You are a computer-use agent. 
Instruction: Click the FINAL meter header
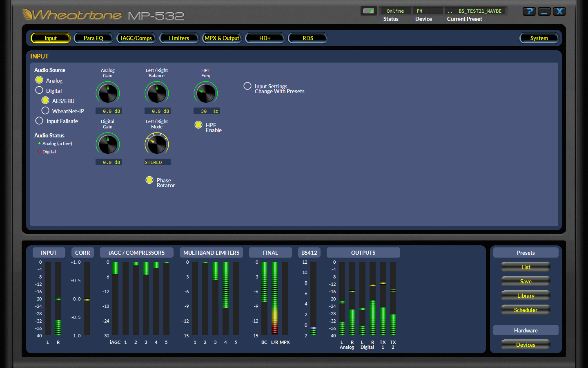270,253
